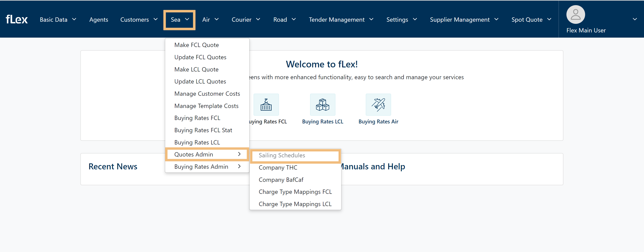This screenshot has height=252, width=644.
Task: Click the Buying Rates Air plane icon
Action: tap(378, 104)
